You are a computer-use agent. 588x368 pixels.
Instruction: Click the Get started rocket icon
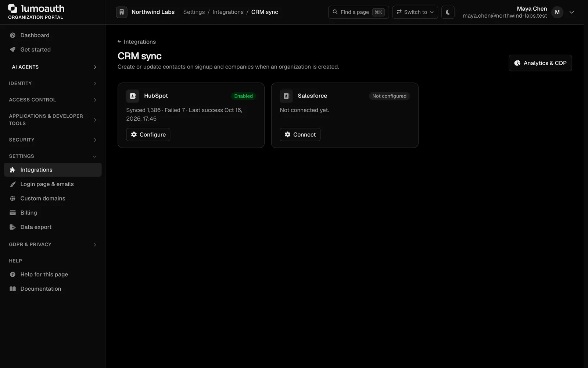click(x=13, y=50)
